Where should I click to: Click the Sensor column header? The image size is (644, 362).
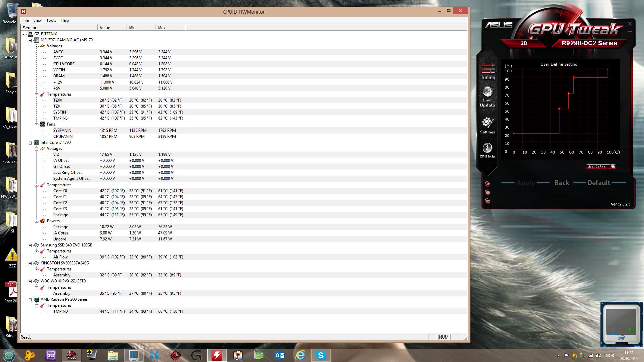(59, 28)
